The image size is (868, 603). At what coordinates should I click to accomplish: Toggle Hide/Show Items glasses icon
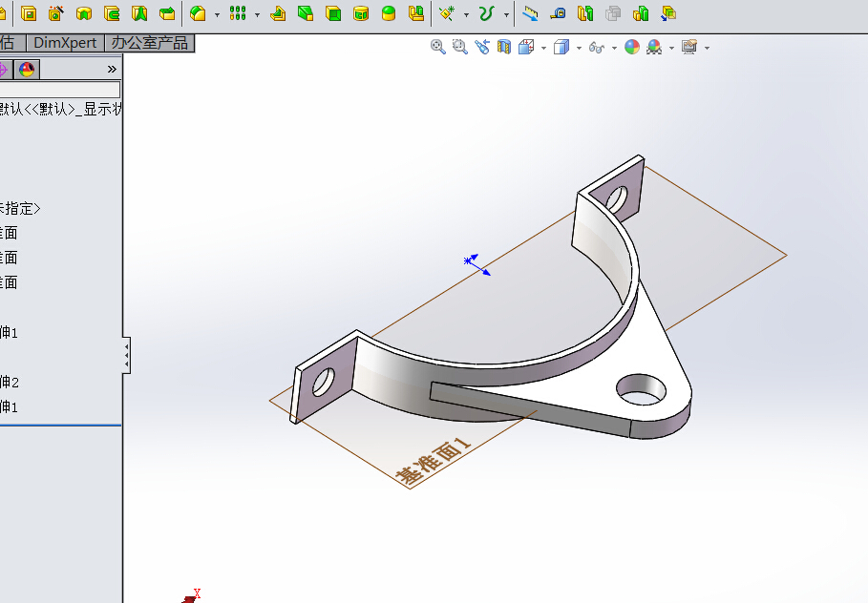pyautogui.click(x=596, y=48)
